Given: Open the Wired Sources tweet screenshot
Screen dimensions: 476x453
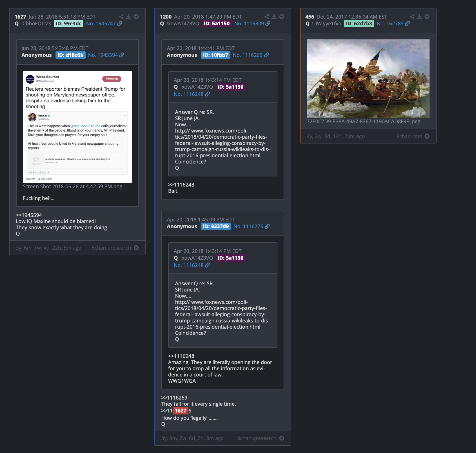Looking at the screenshot, I should [77, 127].
